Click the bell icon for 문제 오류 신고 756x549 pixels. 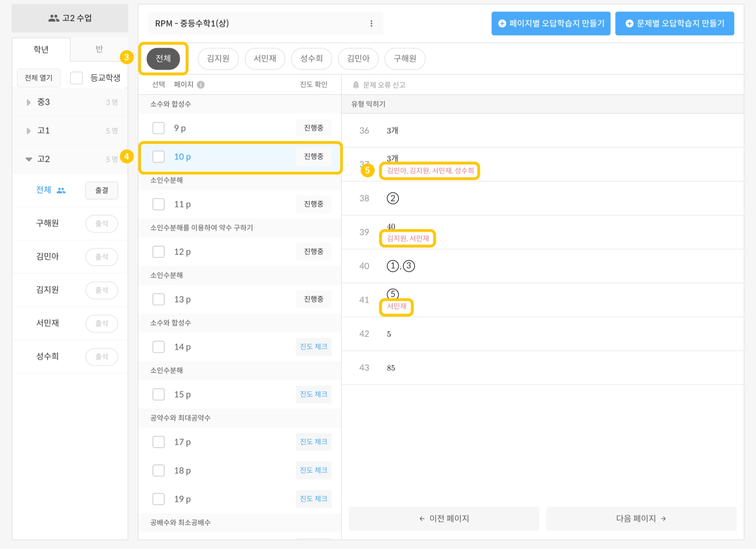[356, 85]
